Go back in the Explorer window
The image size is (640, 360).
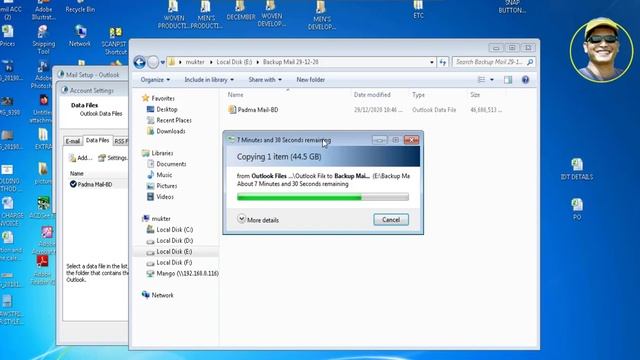click(x=140, y=62)
